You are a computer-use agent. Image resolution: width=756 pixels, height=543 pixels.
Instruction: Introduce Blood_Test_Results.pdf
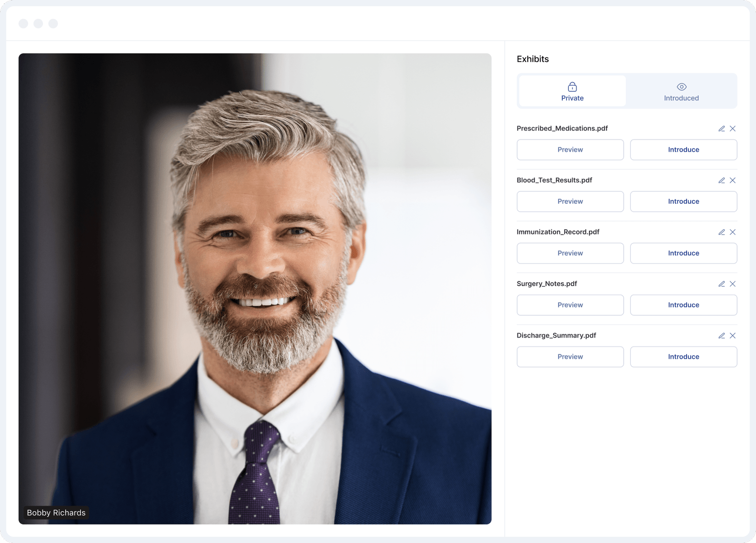(x=684, y=201)
